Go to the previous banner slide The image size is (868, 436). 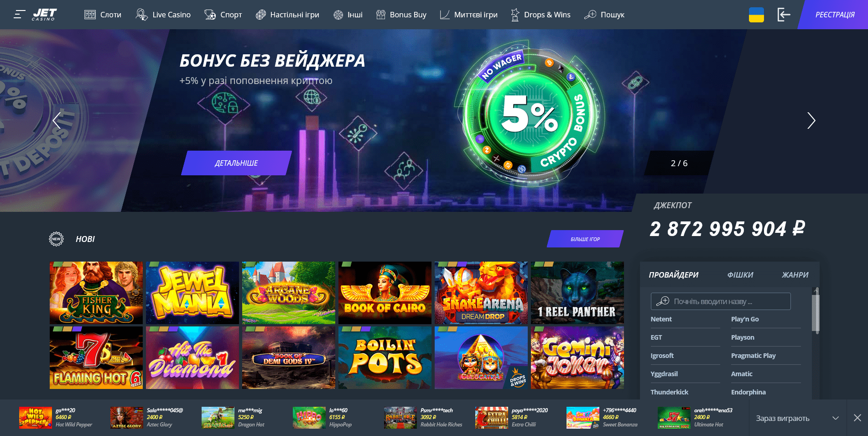(x=57, y=121)
